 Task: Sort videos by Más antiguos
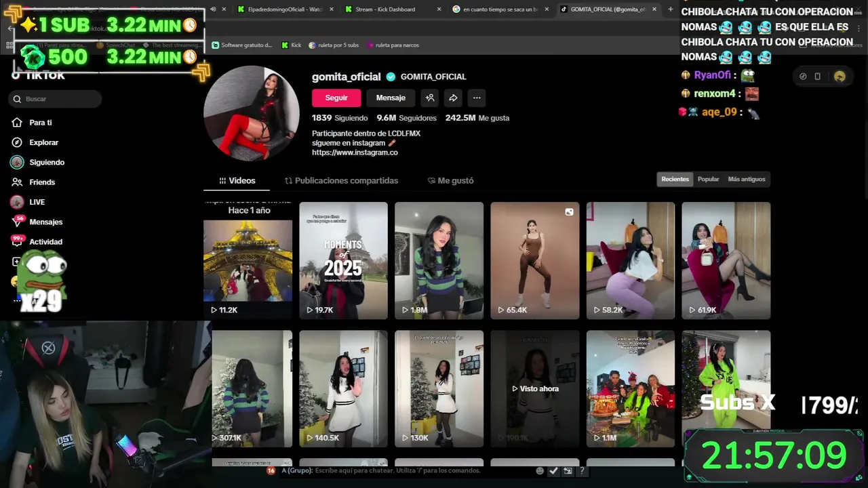747,179
